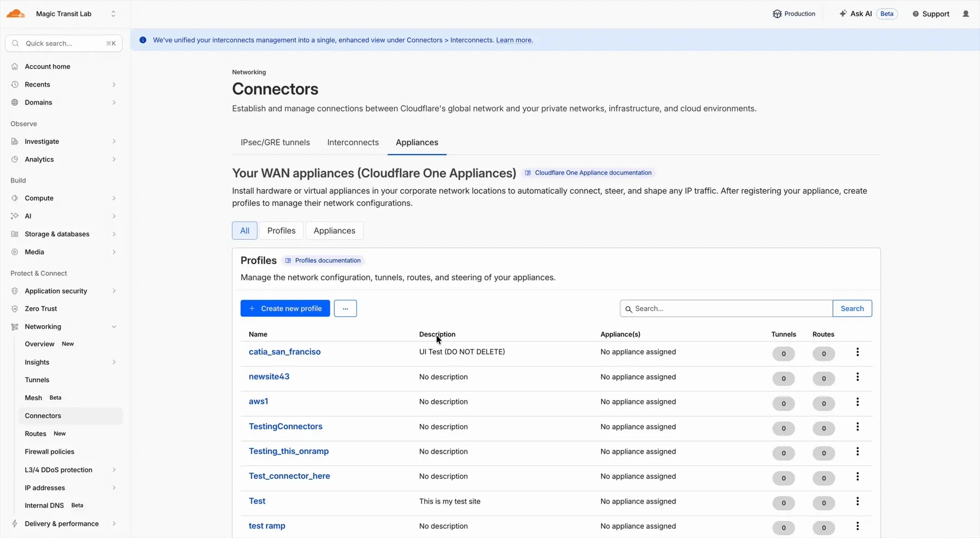Viewport: 980px width, 538px height.
Task: Open the Tunnels sidebar item
Action: (x=37, y=380)
